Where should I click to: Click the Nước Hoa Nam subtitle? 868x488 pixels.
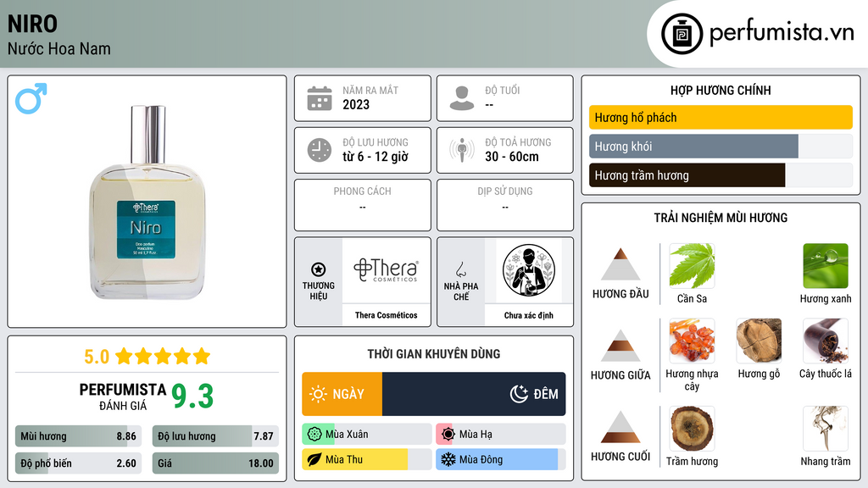click(59, 48)
